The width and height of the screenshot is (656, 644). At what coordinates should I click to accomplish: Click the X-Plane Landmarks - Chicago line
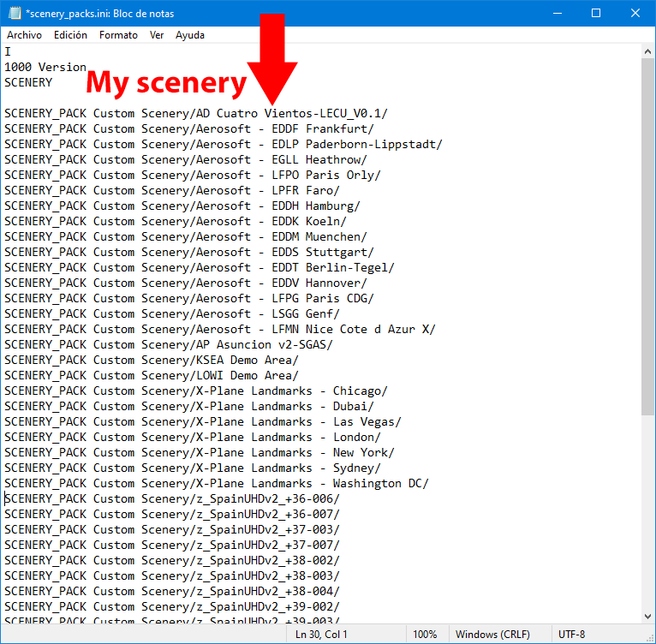(x=196, y=391)
